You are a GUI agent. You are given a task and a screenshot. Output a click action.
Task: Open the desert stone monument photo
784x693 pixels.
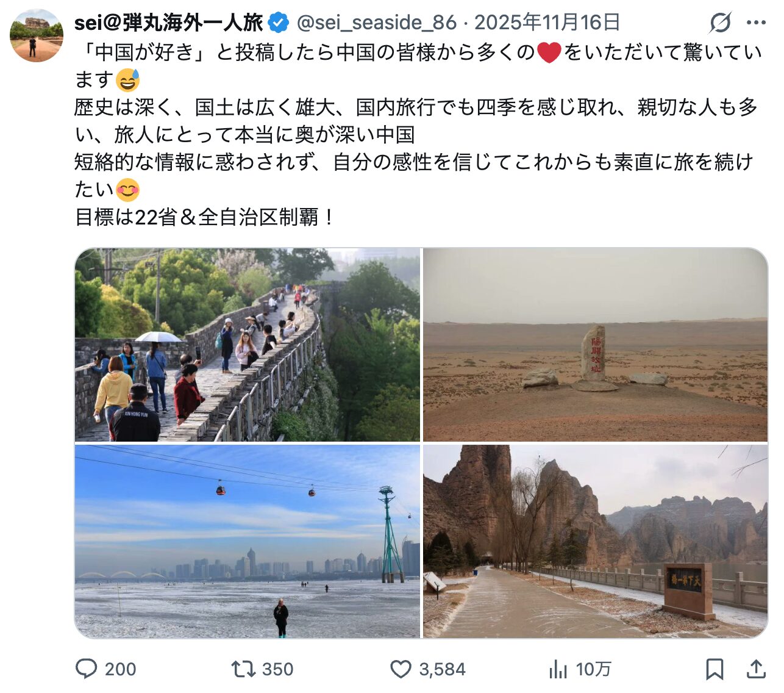pos(595,345)
